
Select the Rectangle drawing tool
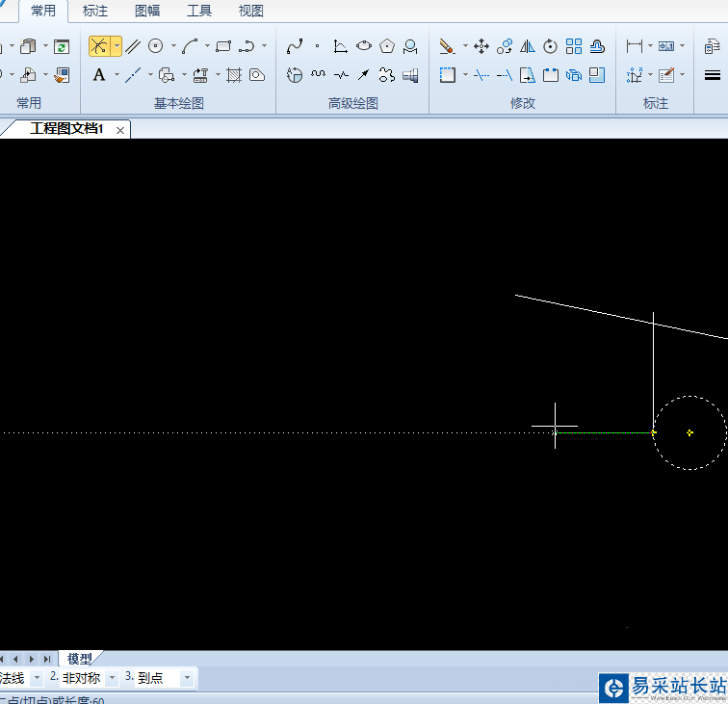(x=223, y=46)
